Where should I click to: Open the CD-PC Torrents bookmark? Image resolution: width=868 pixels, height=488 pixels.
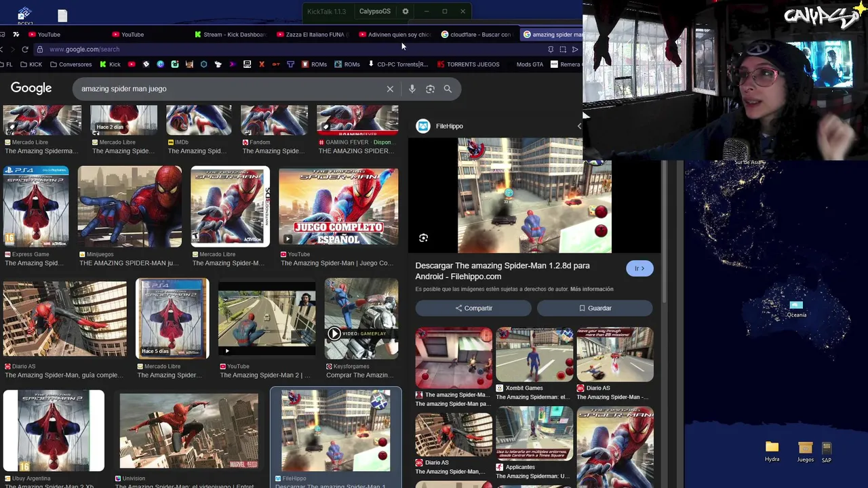click(x=398, y=64)
